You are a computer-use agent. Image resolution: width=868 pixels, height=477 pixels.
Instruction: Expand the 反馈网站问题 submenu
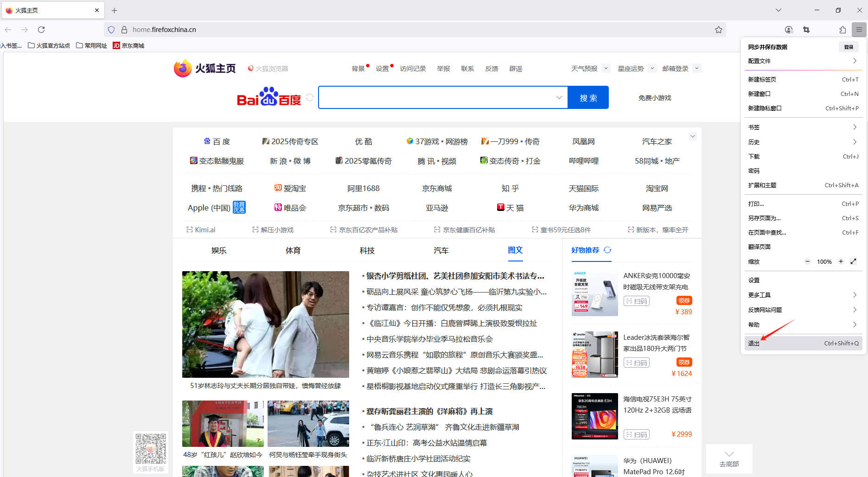(x=803, y=310)
